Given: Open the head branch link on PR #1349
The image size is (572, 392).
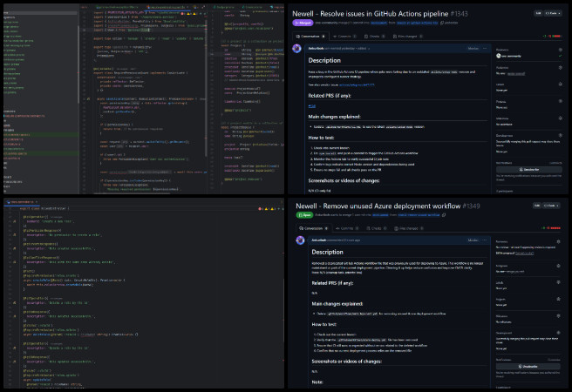Looking at the screenshot, I should point(419,215).
